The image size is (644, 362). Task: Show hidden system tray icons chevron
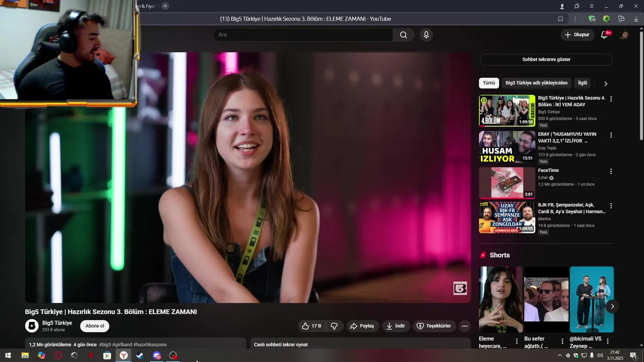(x=559, y=355)
